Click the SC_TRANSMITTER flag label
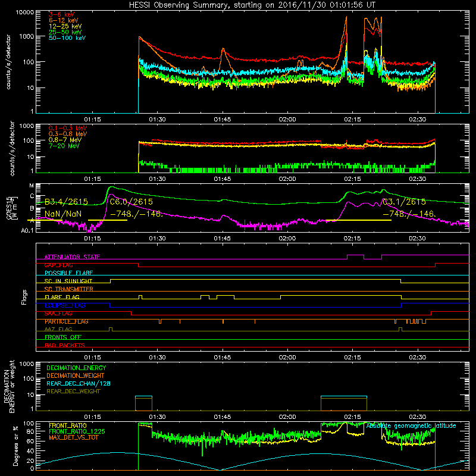 pyautogui.click(x=69, y=289)
